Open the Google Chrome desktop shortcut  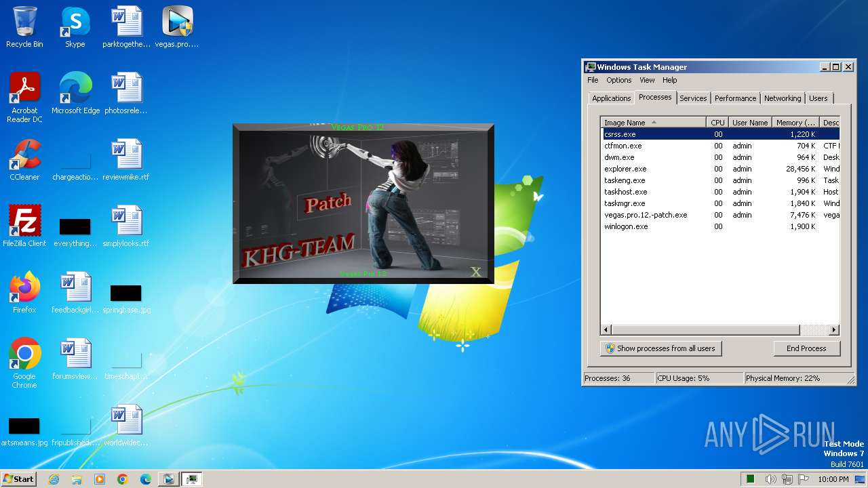(x=24, y=363)
